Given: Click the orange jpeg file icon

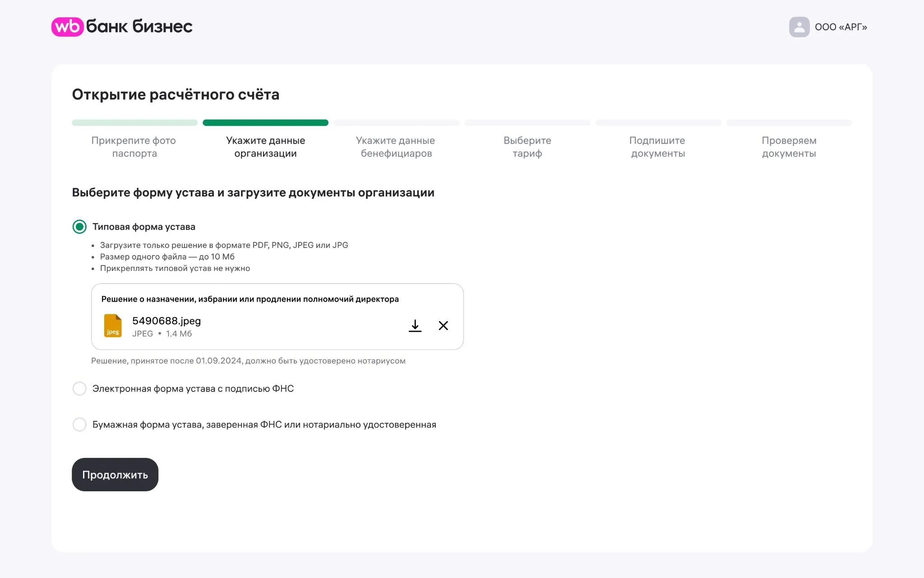Looking at the screenshot, I should [x=113, y=326].
